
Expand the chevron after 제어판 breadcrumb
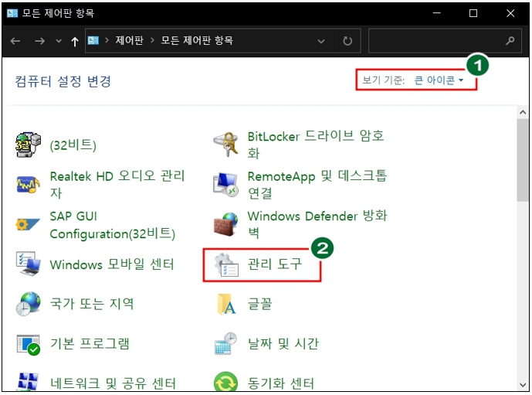[152, 40]
